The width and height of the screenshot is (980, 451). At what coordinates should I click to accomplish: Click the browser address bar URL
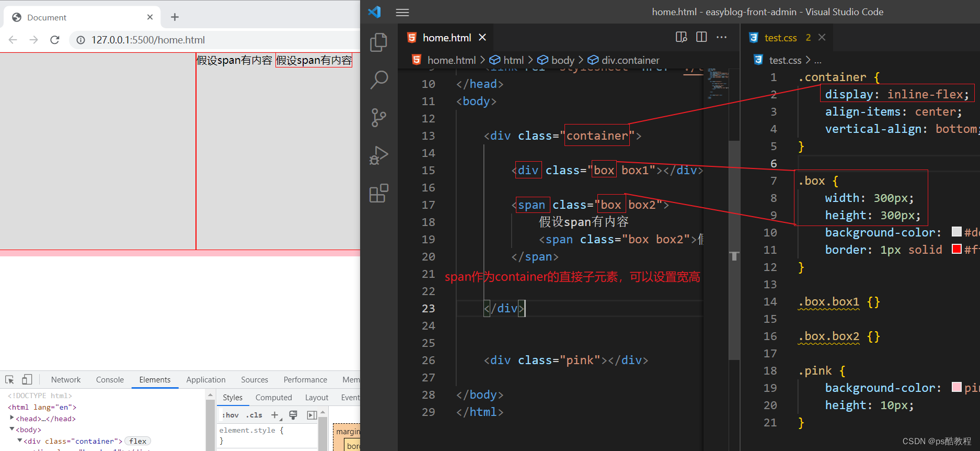(x=148, y=40)
